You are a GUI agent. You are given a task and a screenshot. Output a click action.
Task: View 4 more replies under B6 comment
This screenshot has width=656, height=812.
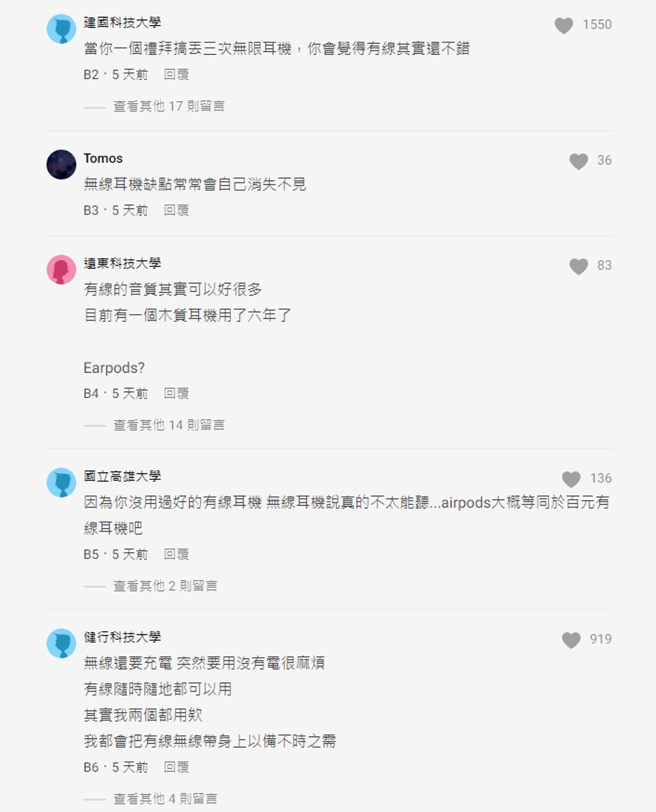[166, 798]
